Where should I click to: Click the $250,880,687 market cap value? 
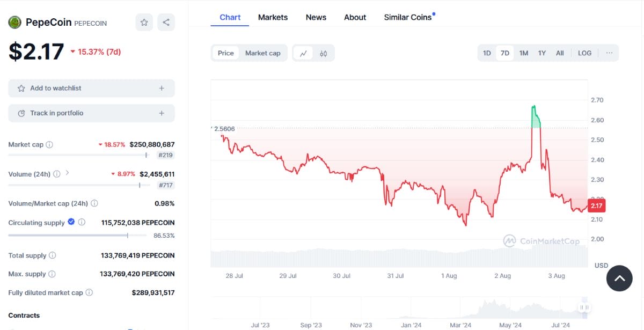[152, 144]
